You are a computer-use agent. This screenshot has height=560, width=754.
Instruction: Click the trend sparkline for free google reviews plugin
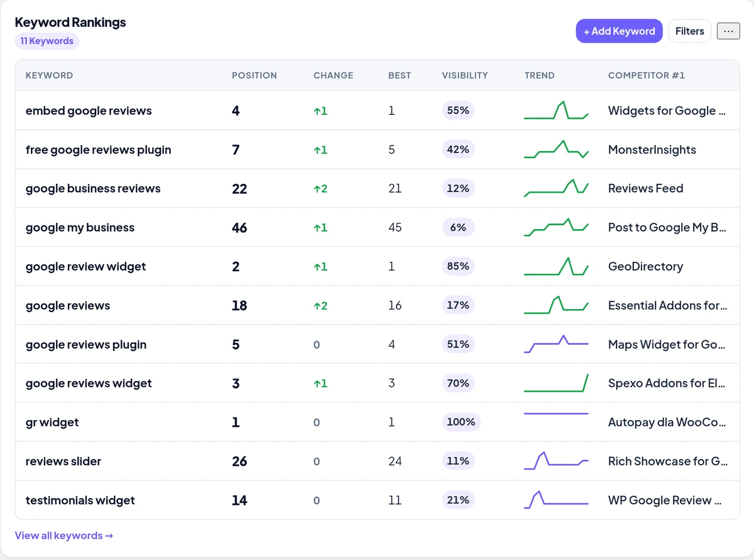(556, 149)
